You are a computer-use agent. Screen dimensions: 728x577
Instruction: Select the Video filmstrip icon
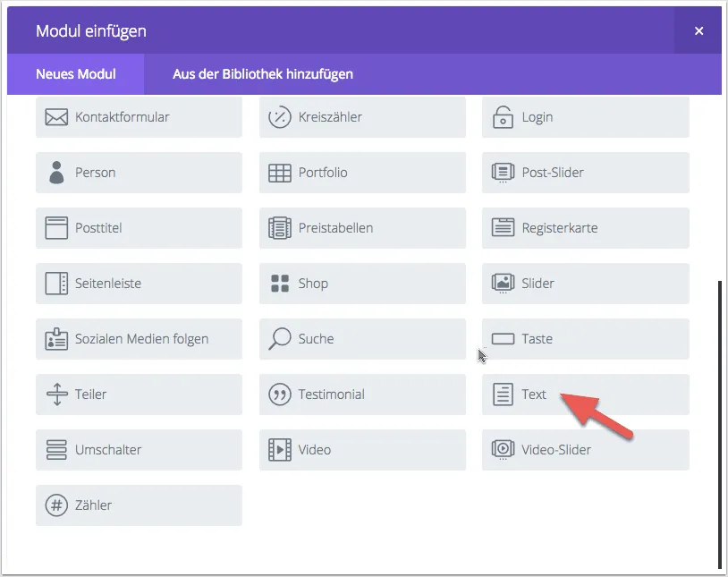[280, 450]
